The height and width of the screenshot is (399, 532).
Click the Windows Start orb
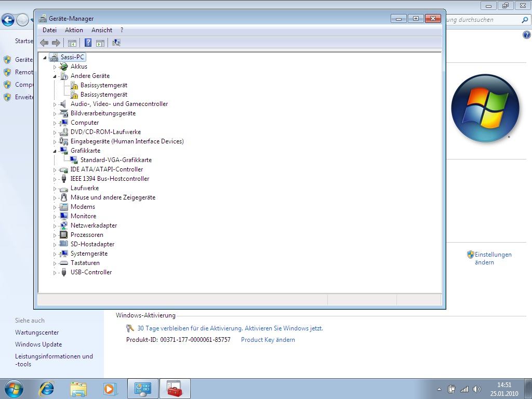[14, 389]
